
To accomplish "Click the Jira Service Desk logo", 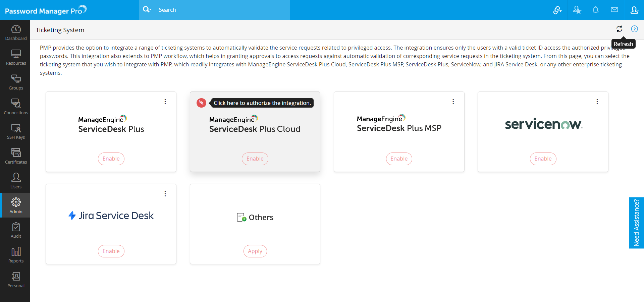I will 111,216.
